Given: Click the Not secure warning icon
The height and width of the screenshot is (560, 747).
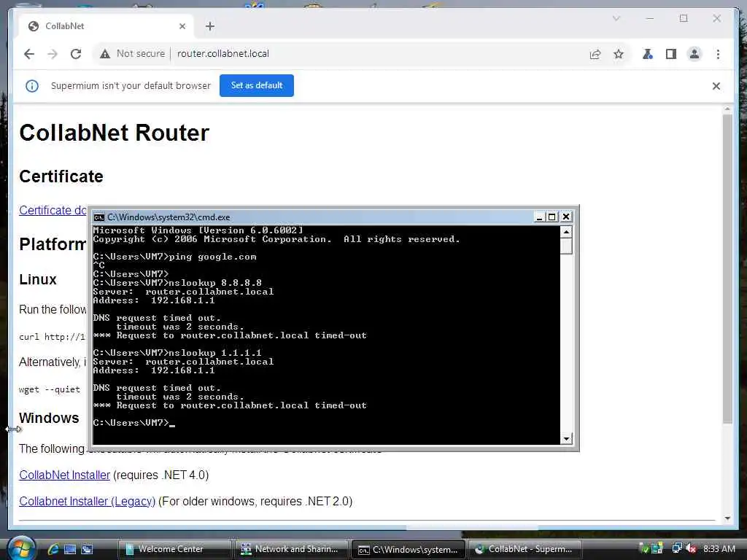Looking at the screenshot, I should 105,54.
